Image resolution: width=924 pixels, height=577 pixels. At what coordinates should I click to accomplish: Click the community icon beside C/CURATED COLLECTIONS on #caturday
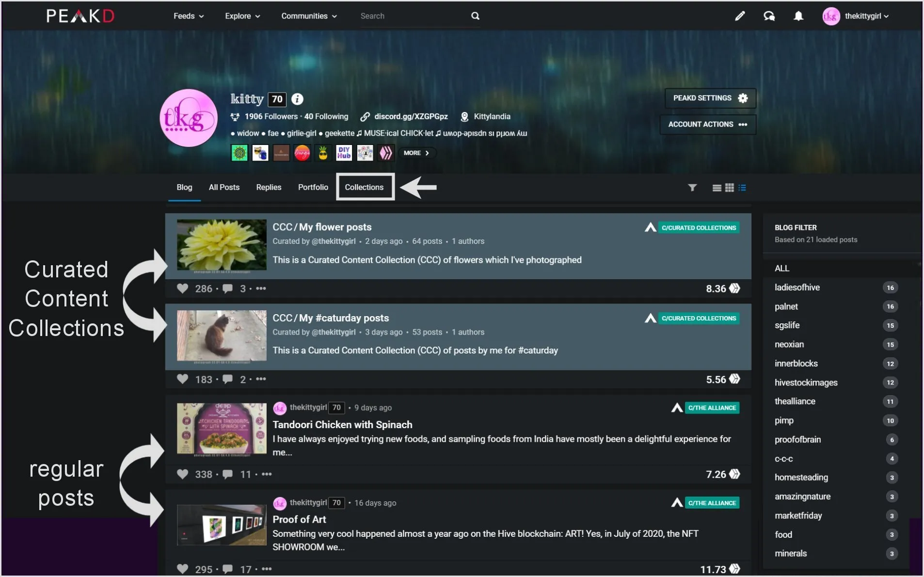click(x=650, y=318)
